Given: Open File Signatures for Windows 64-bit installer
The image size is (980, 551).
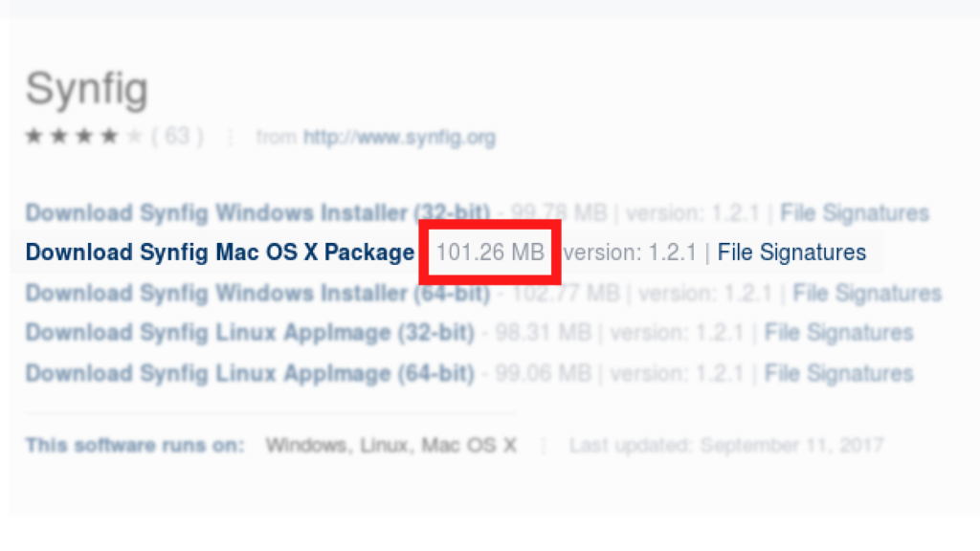Looking at the screenshot, I should (x=867, y=293).
